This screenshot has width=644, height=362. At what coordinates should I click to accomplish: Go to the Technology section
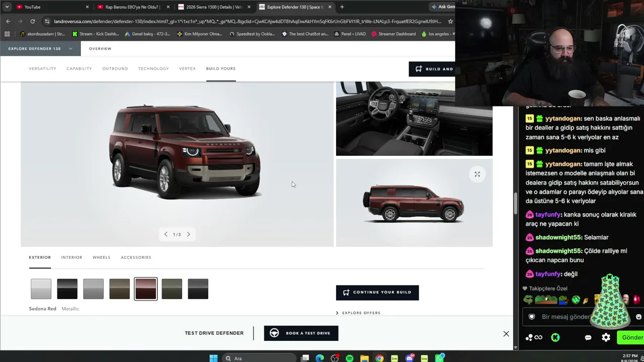(x=153, y=68)
